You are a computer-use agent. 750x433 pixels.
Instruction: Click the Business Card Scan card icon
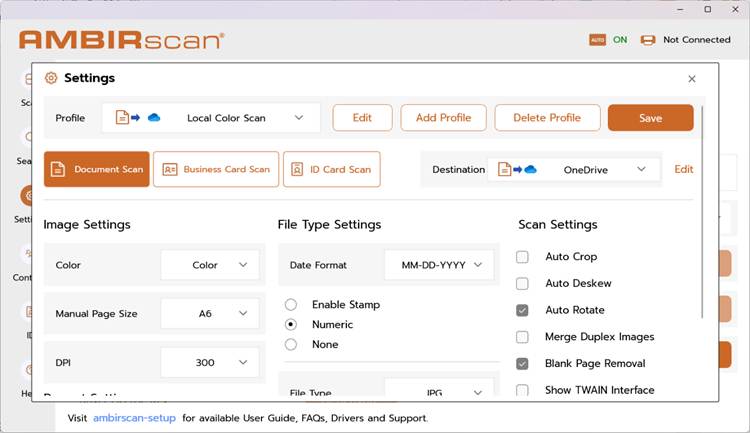(x=170, y=169)
